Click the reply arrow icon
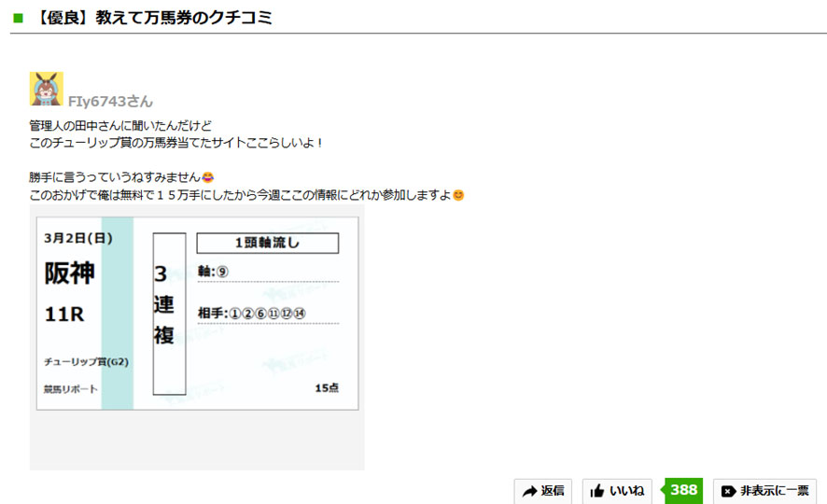Image resolution: width=827 pixels, height=504 pixels. coord(529,491)
